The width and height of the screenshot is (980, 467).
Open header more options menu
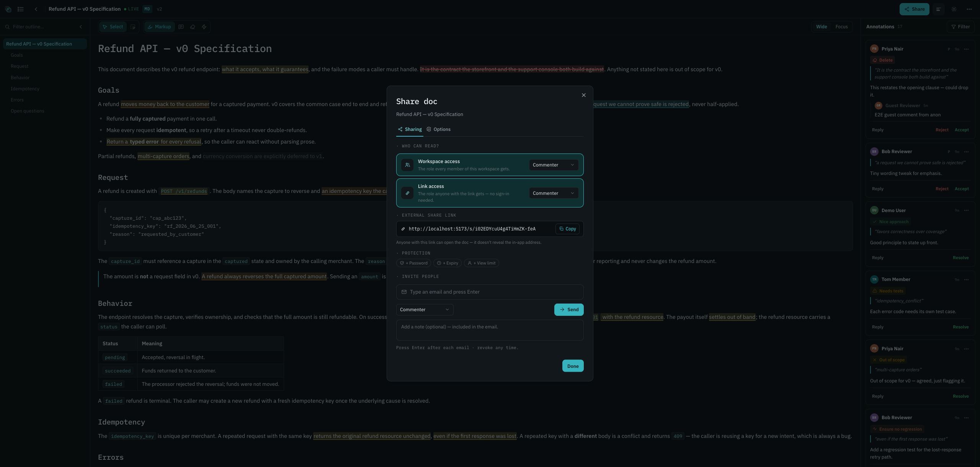pyautogui.click(x=969, y=9)
